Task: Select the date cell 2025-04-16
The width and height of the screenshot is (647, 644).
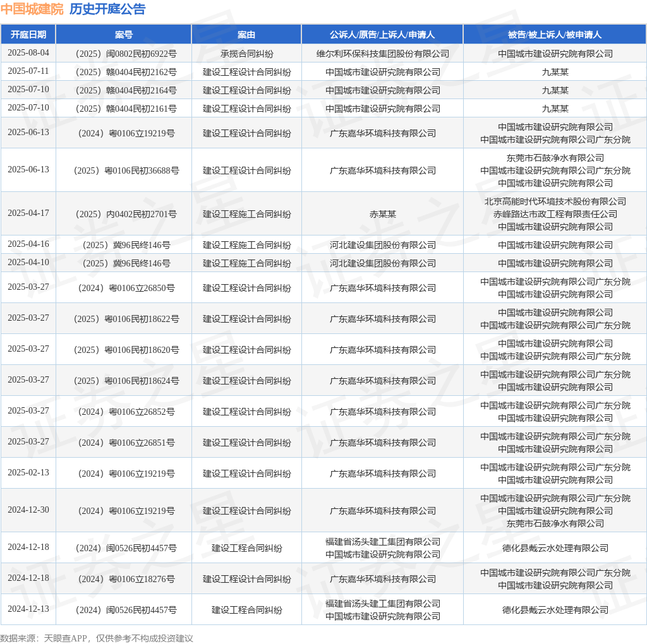Action: coord(28,244)
